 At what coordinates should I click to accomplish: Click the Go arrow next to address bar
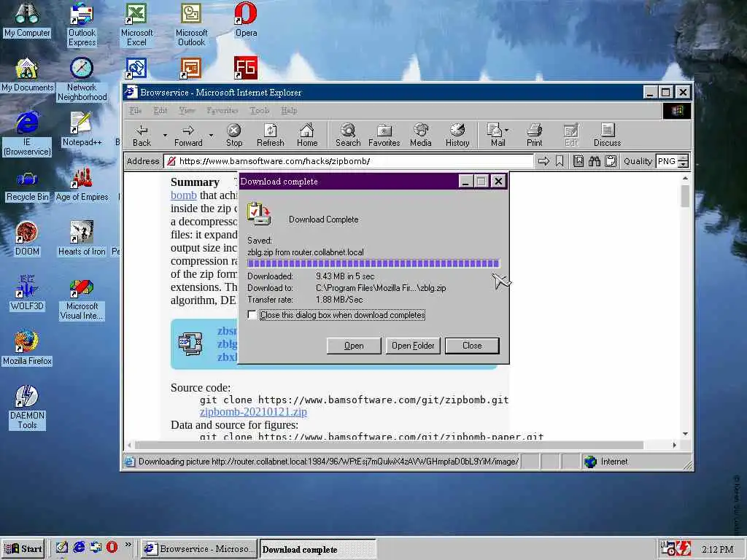[543, 161]
